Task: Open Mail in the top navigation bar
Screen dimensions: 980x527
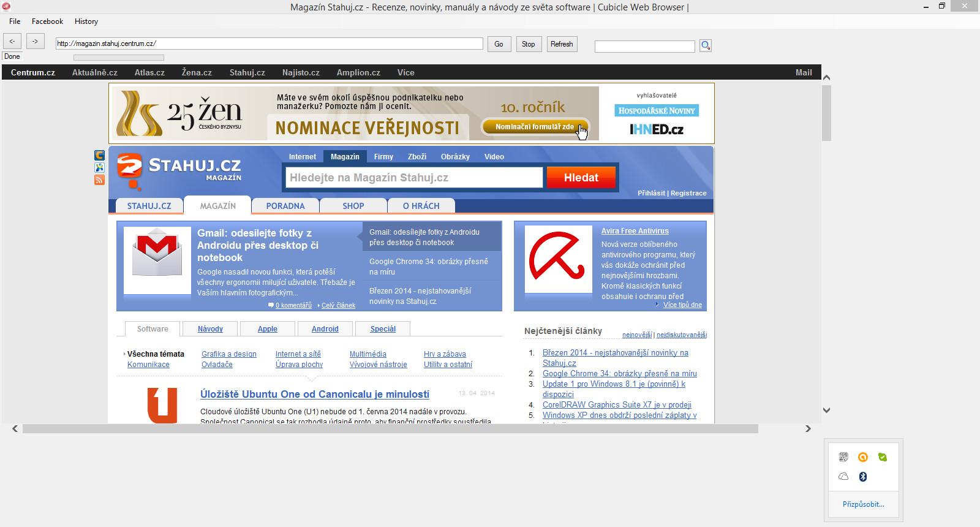Action: [x=804, y=72]
